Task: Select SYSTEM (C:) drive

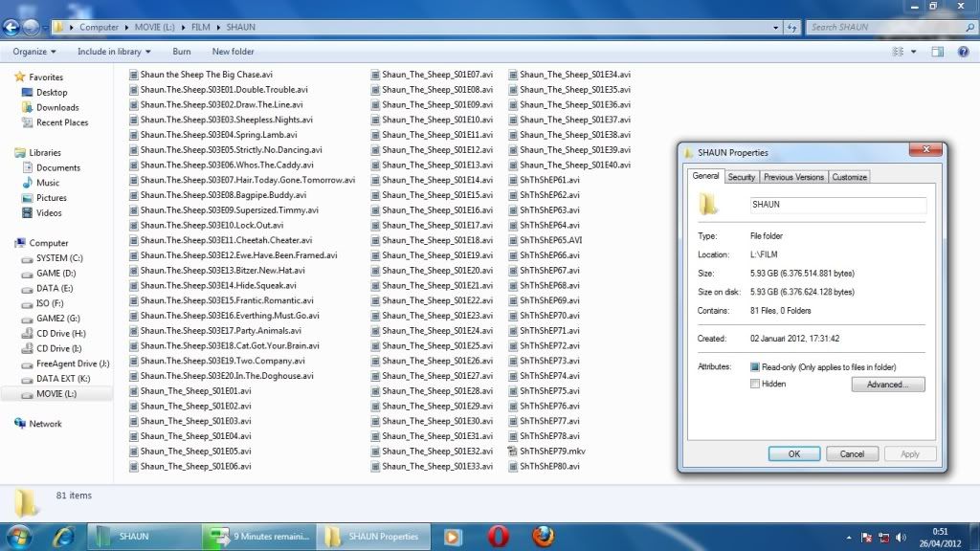Action: click(x=59, y=258)
